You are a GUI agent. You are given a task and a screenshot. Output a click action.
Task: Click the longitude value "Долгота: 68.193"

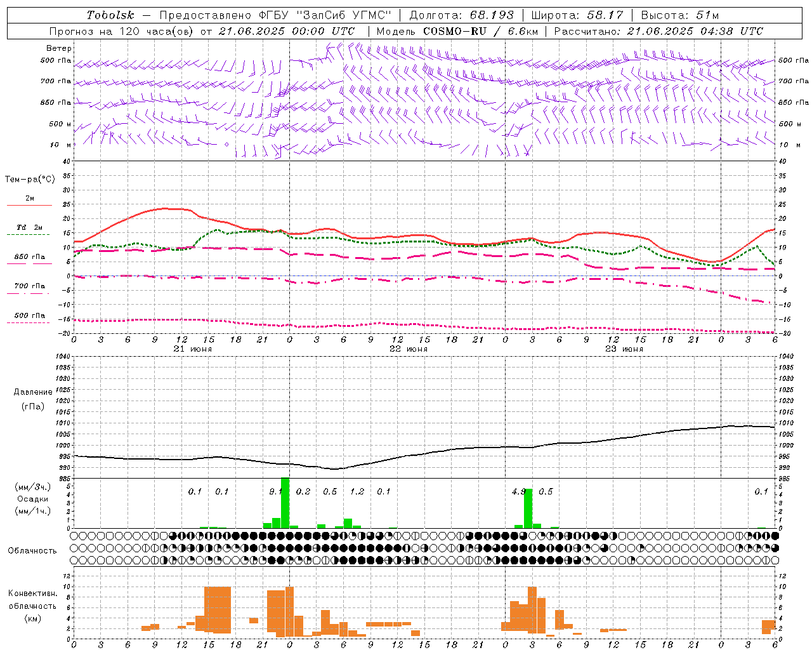[462, 15]
